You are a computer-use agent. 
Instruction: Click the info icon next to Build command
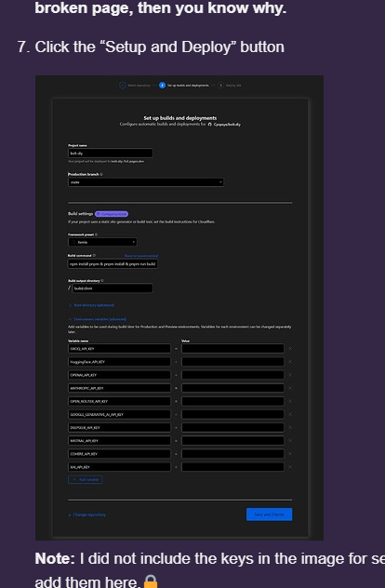[94, 255]
